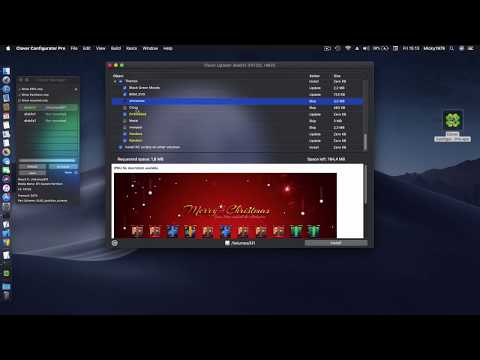Select the disk0s1 row in the small window

point(48,114)
